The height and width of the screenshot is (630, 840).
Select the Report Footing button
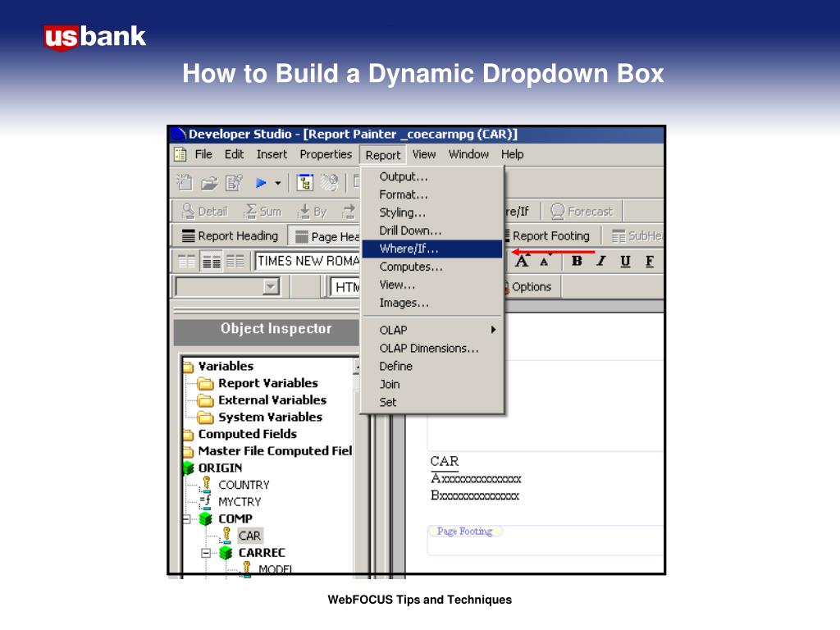click(x=546, y=235)
